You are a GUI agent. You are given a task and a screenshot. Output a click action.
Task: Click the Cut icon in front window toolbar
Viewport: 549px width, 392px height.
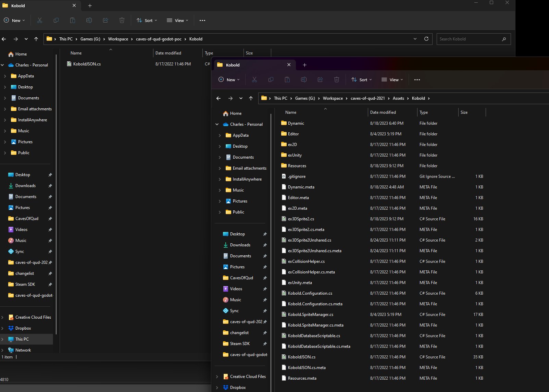(254, 79)
